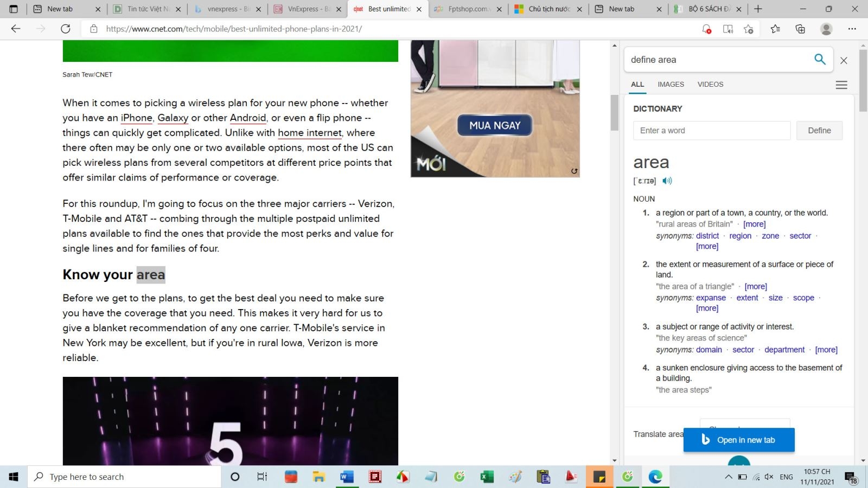This screenshot has height=488, width=868.
Task: Open the yellow sticky notes taskbar icon
Action: [599, 477]
